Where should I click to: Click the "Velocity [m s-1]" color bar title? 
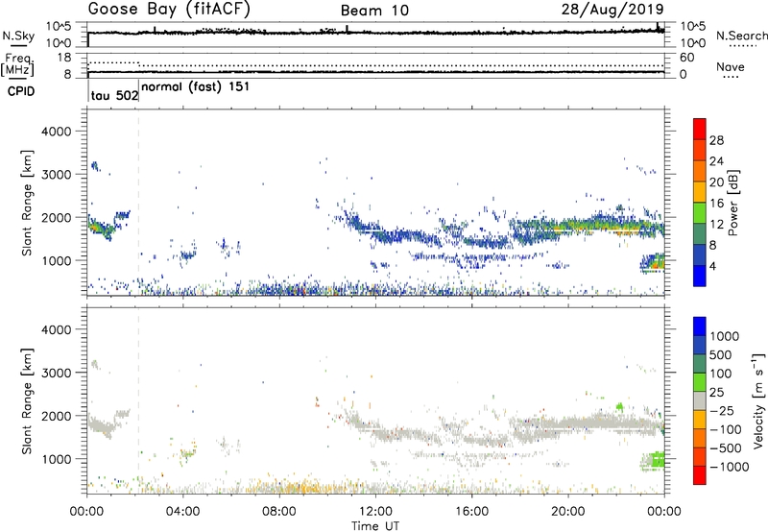pos(758,400)
